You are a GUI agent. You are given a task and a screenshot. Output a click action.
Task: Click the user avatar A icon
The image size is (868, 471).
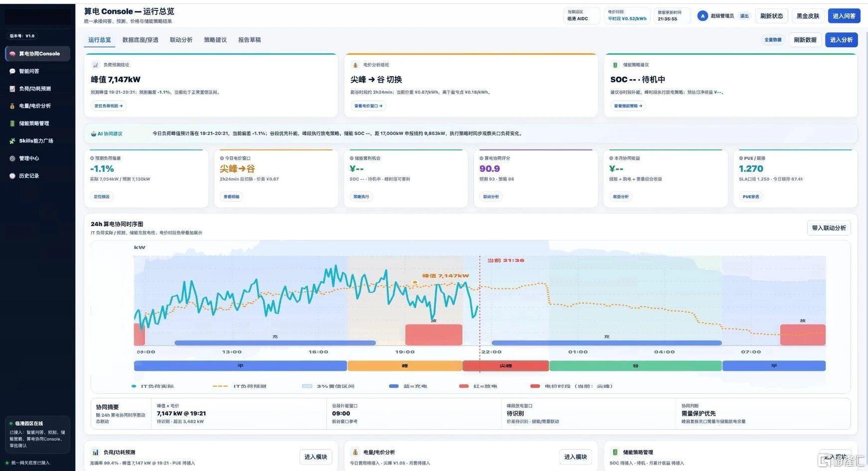(x=703, y=16)
